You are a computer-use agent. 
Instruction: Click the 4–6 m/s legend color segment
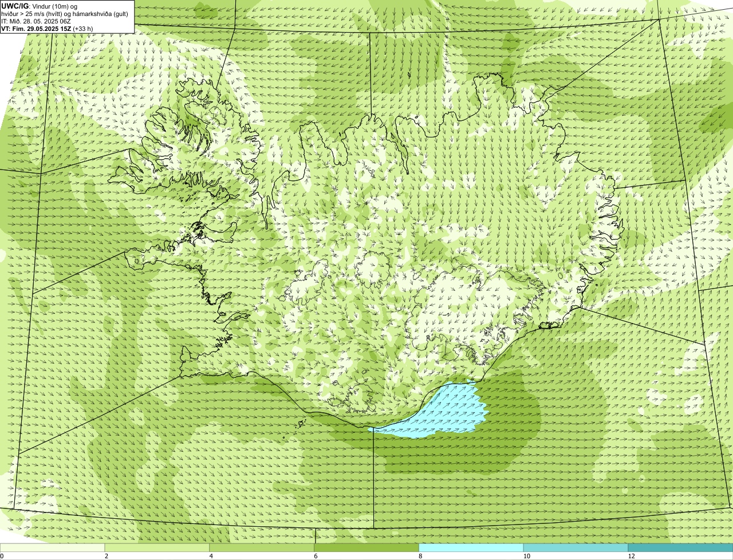click(x=262, y=547)
